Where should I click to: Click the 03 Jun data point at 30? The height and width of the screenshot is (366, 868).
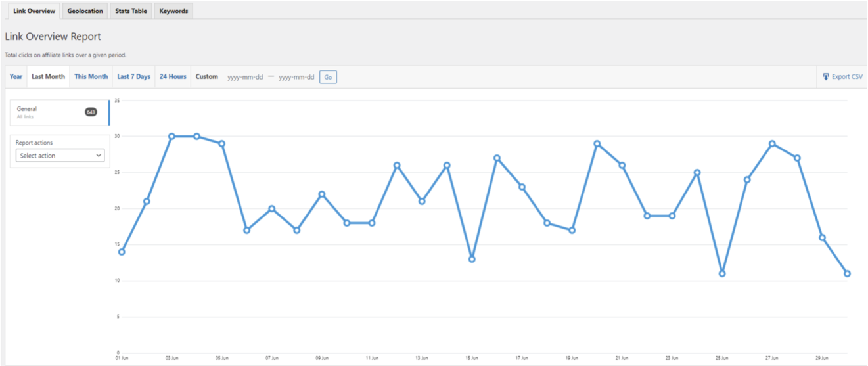point(171,136)
